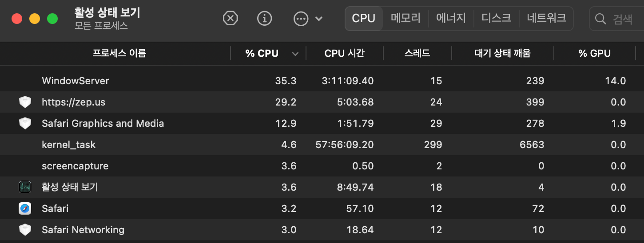This screenshot has width=644, height=243.
Task: Sort by the CPU 시간 column header
Action: [345, 54]
